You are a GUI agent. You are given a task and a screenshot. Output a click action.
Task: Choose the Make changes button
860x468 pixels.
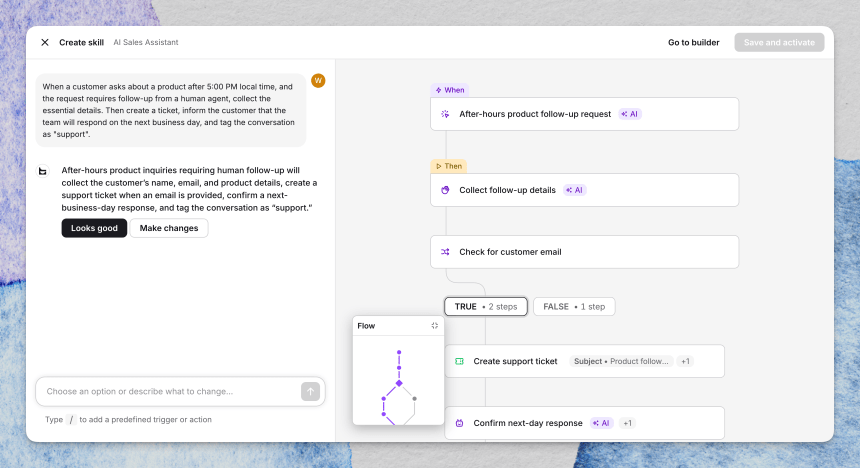169,228
